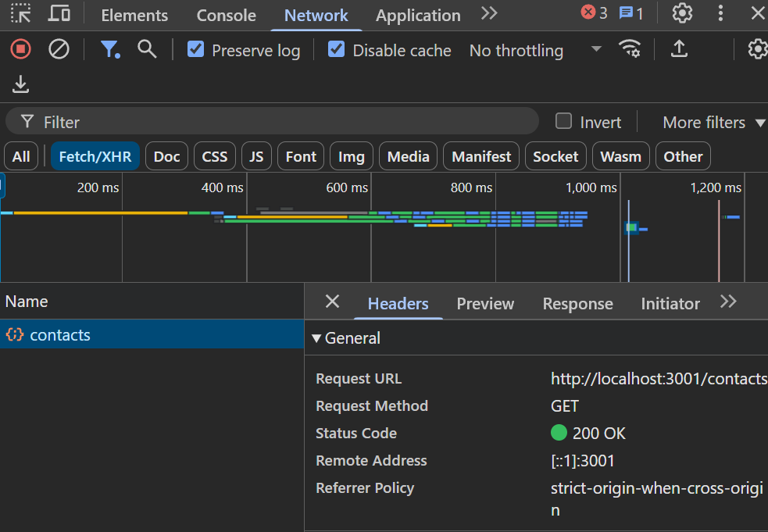Open the No throttling dropdown
The height and width of the screenshot is (532, 768).
(534, 50)
